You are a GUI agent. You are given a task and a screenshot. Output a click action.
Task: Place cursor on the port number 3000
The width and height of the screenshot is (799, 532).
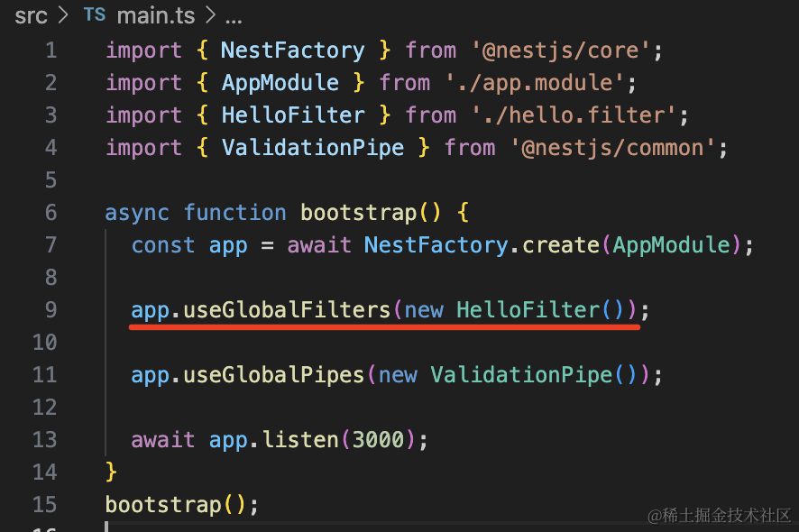click(378, 440)
